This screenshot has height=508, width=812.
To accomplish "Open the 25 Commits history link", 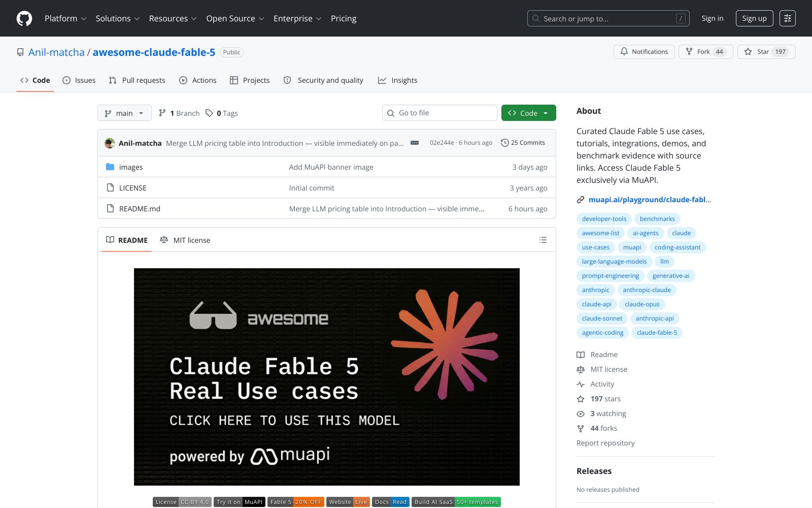I will (x=523, y=143).
